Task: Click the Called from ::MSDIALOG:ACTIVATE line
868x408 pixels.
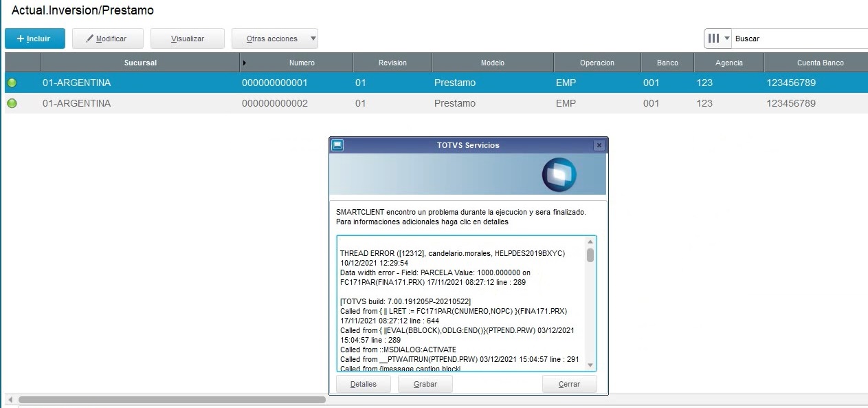Action: tap(398, 350)
